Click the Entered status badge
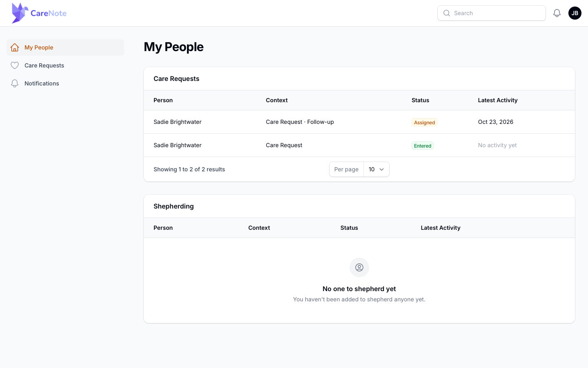Image resolution: width=588 pixels, height=368 pixels. coord(423,146)
